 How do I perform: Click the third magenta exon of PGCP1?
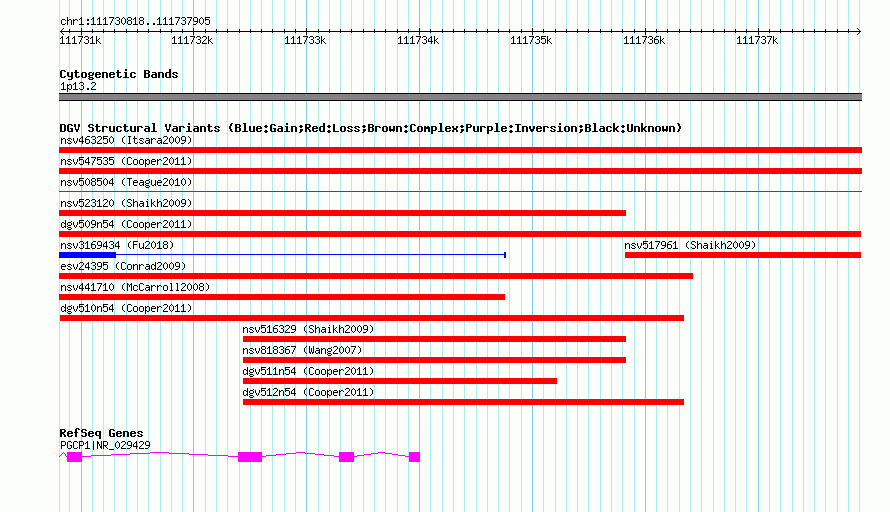coord(346,457)
